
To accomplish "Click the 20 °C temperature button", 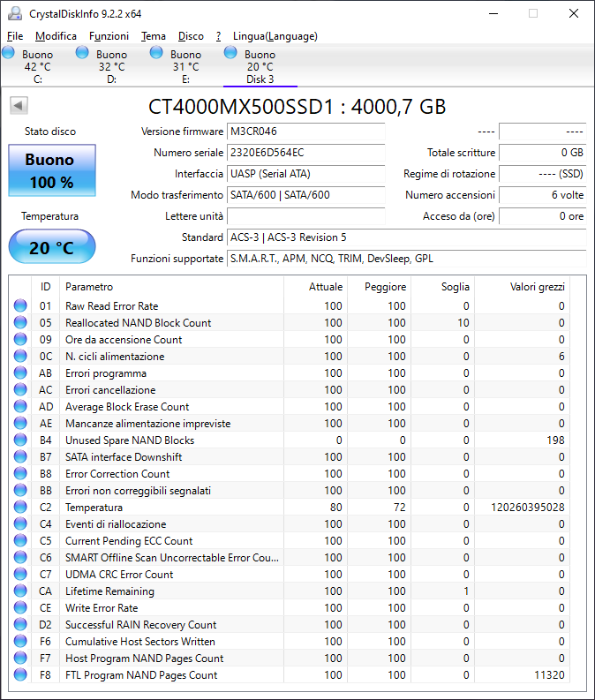I will point(52,247).
